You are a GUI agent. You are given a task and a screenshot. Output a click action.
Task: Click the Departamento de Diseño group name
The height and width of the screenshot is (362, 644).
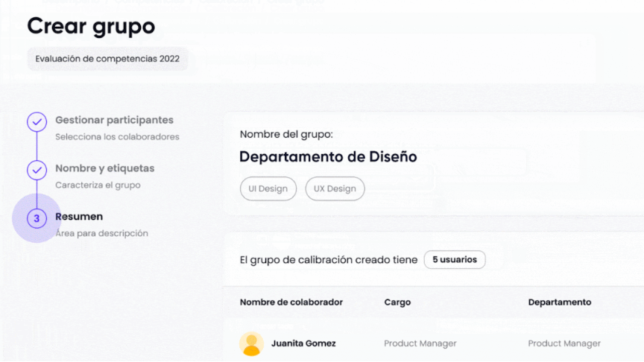pos(328,157)
